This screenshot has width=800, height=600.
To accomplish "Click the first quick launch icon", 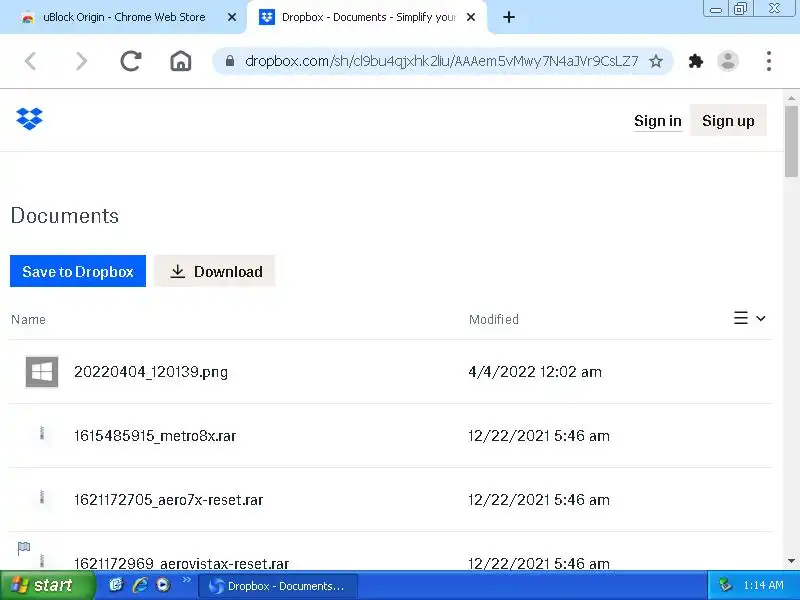I will 116,585.
